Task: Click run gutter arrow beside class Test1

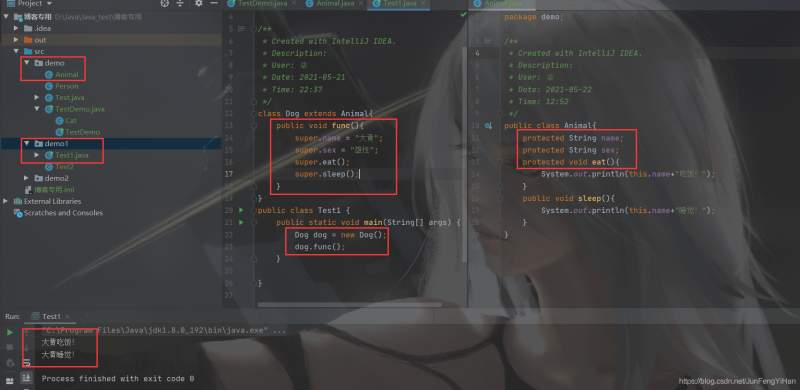Action: click(241, 210)
